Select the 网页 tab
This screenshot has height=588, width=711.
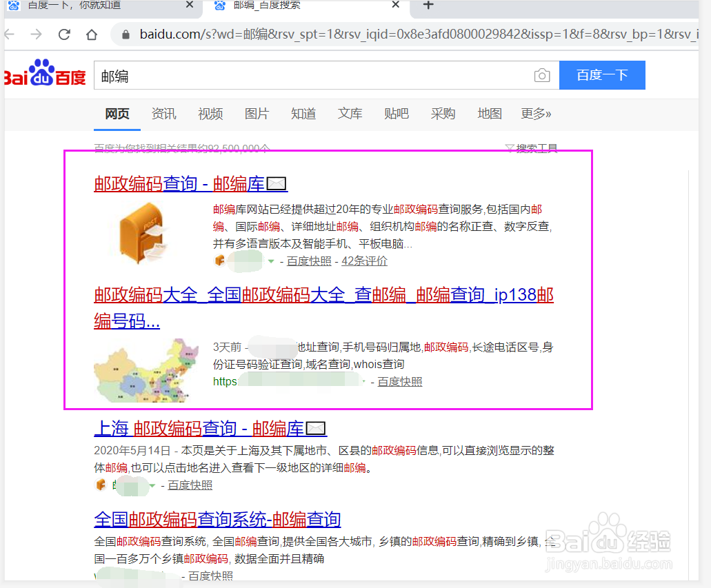click(x=117, y=114)
